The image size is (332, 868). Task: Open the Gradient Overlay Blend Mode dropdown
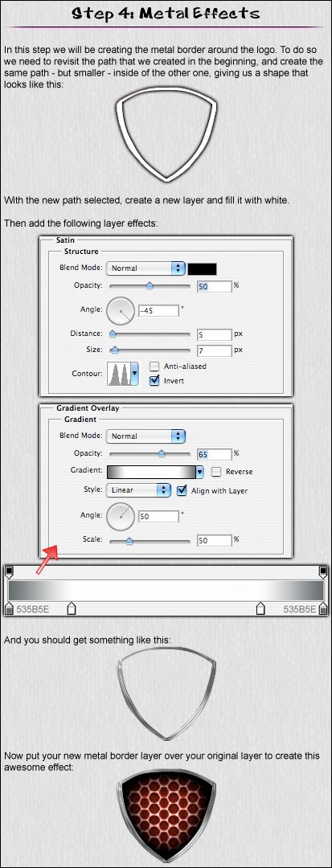coord(145,436)
